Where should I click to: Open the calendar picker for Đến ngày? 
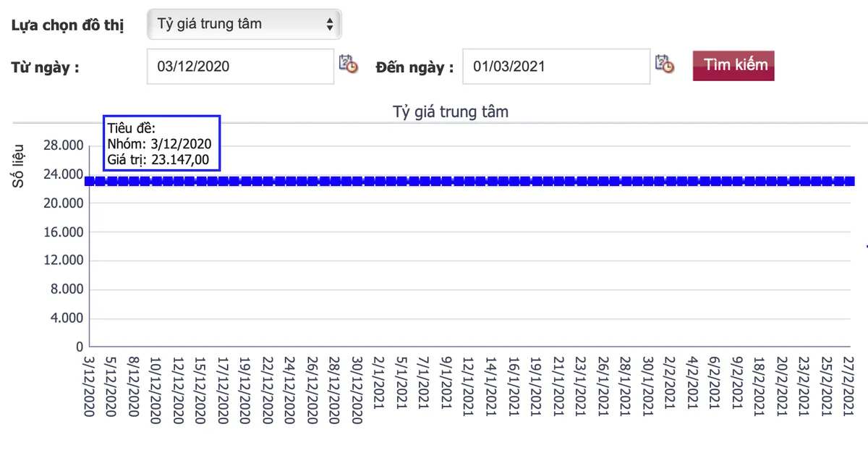664,64
